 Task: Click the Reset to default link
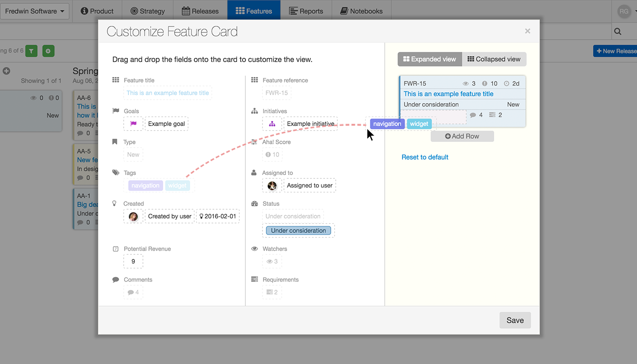pos(425,157)
